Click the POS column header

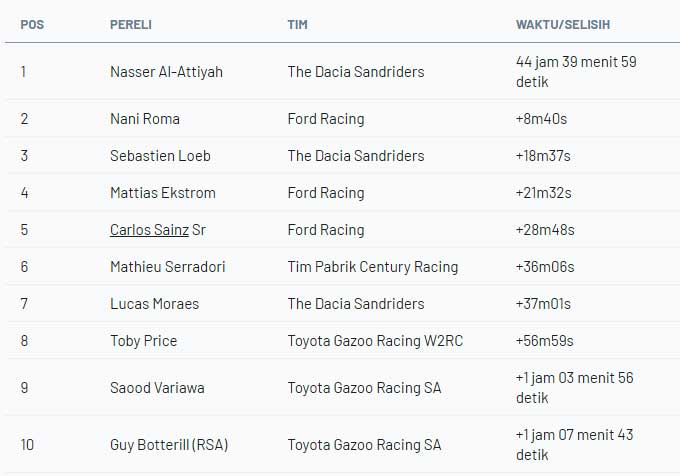31,24
